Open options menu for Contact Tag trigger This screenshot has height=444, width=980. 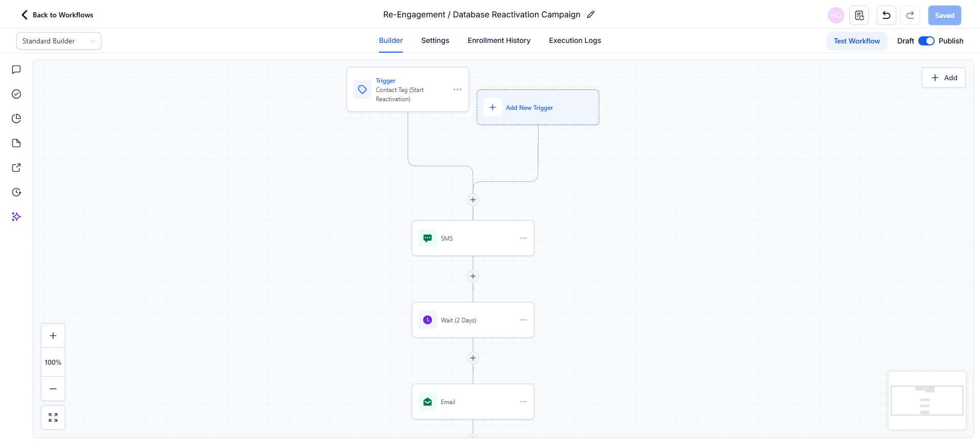(457, 89)
